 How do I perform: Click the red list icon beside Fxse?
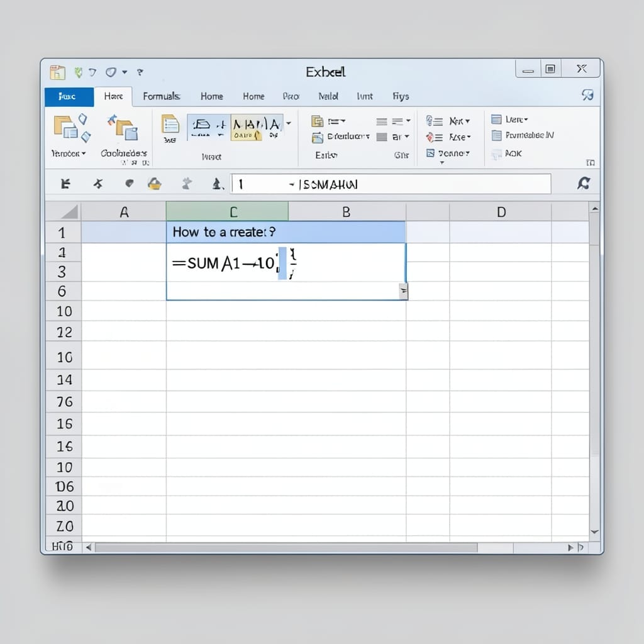[434, 136]
